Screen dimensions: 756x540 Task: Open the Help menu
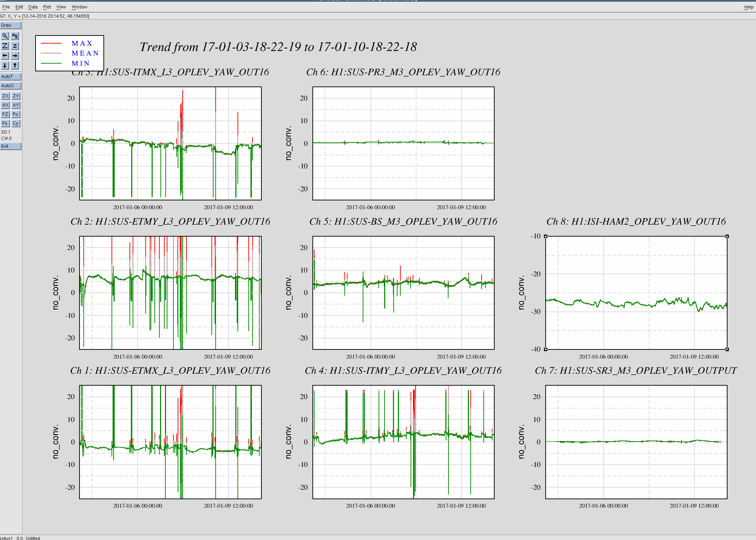coord(749,7)
